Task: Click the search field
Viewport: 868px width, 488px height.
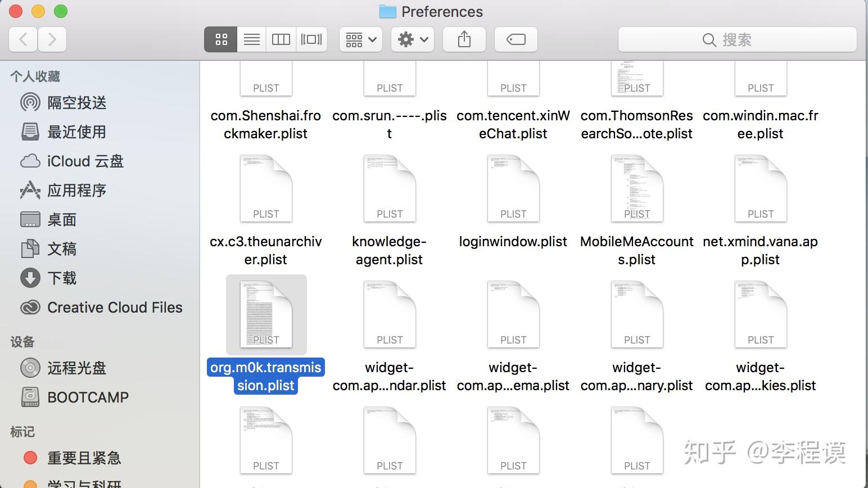Action: [736, 39]
